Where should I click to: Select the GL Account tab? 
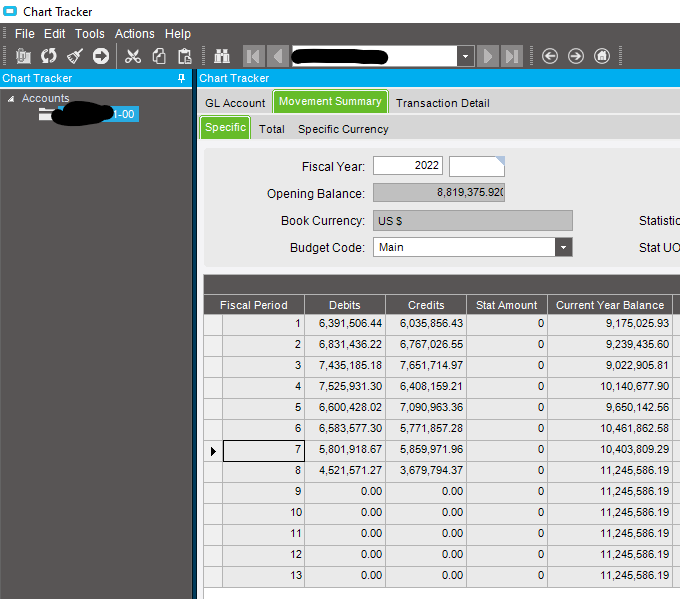click(235, 103)
